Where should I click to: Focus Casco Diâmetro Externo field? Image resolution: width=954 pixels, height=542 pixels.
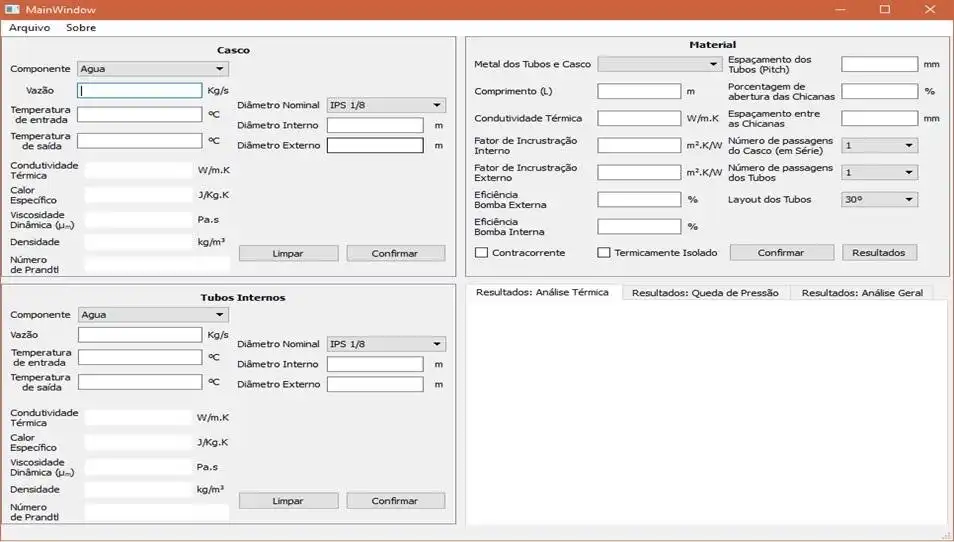[x=375, y=145]
